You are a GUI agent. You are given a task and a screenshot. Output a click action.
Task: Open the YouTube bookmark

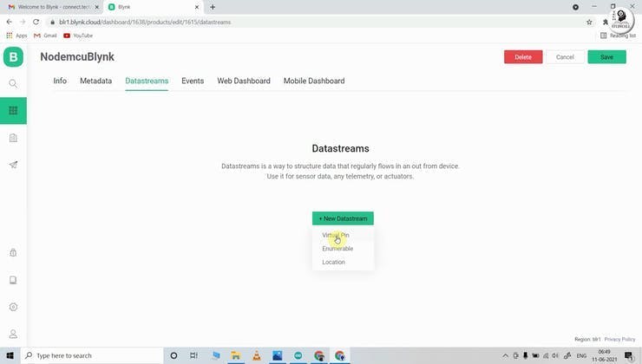pos(78,36)
